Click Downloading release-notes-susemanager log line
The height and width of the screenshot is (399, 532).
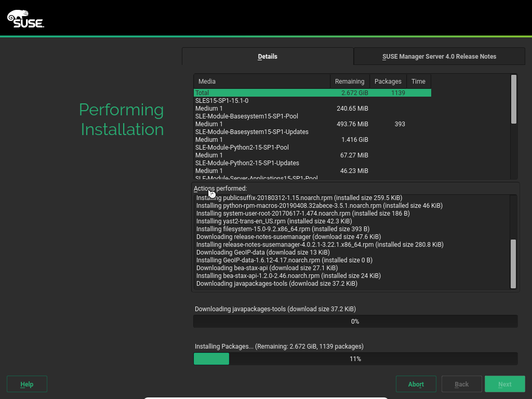[x=288, y=237]
